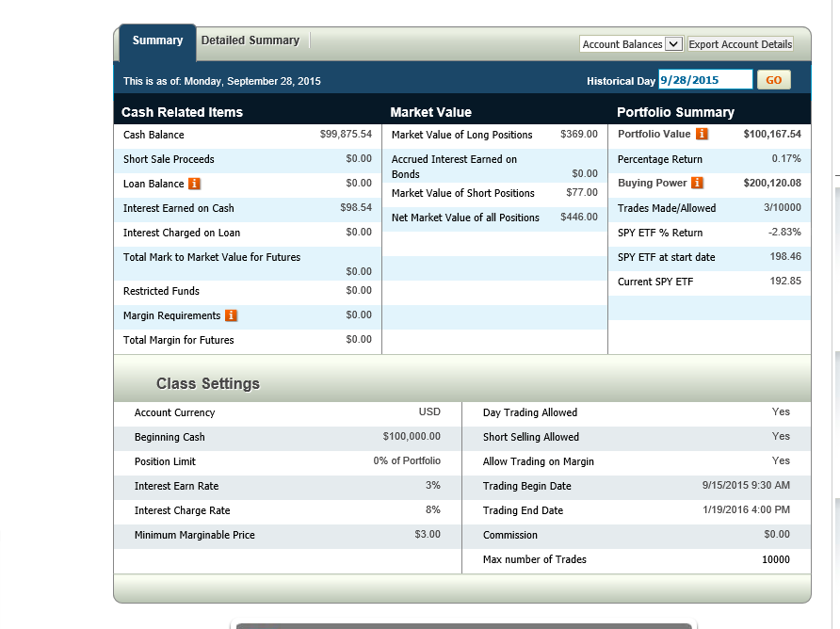The height and width of the screenshot is (629, 840).
Task: Click the Net Market Value of all Positions row
Action: [x=465, y=218]
